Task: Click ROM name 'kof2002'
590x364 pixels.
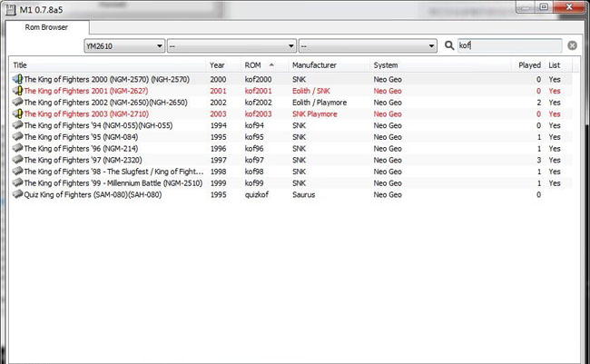Action: 258,103
